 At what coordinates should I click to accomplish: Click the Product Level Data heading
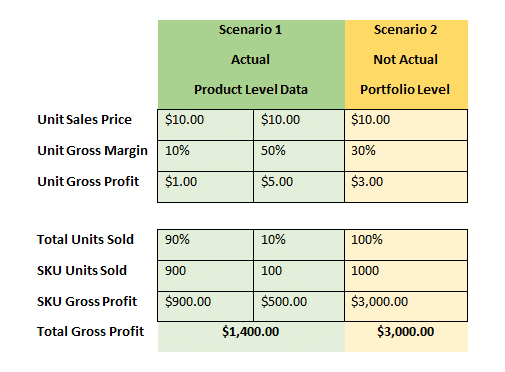(251, 89)
